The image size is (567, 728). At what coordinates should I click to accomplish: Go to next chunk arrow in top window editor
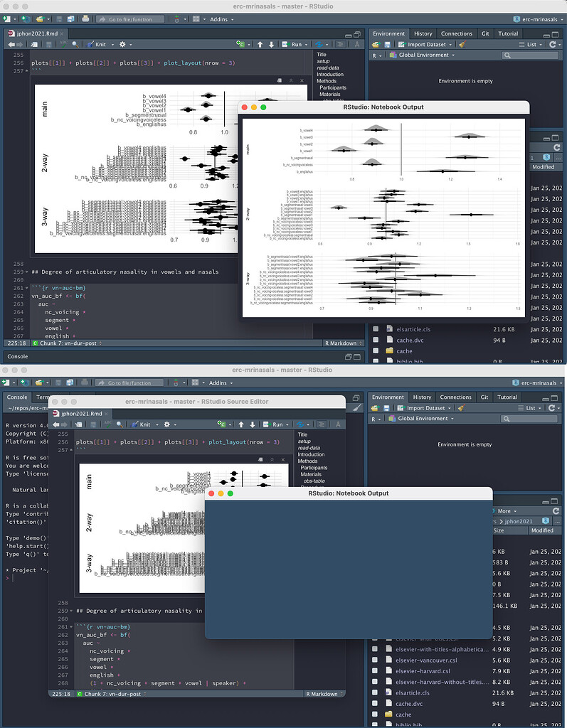tap(272, 44)
